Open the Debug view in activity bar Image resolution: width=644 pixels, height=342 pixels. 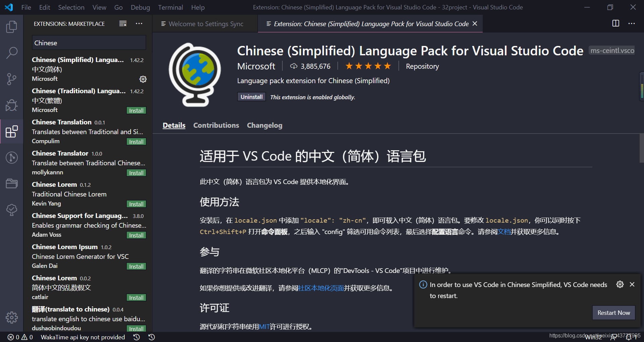(11, 105)
